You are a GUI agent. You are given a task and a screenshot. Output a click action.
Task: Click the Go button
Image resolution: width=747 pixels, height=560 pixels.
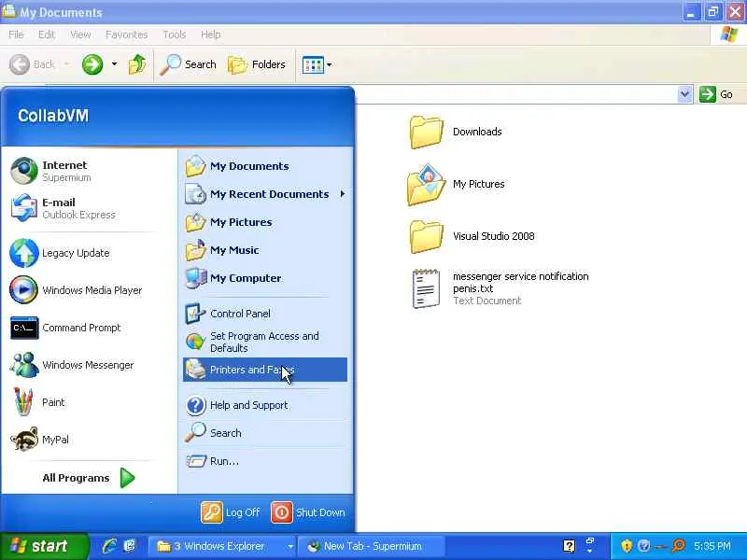pos(716,94)
